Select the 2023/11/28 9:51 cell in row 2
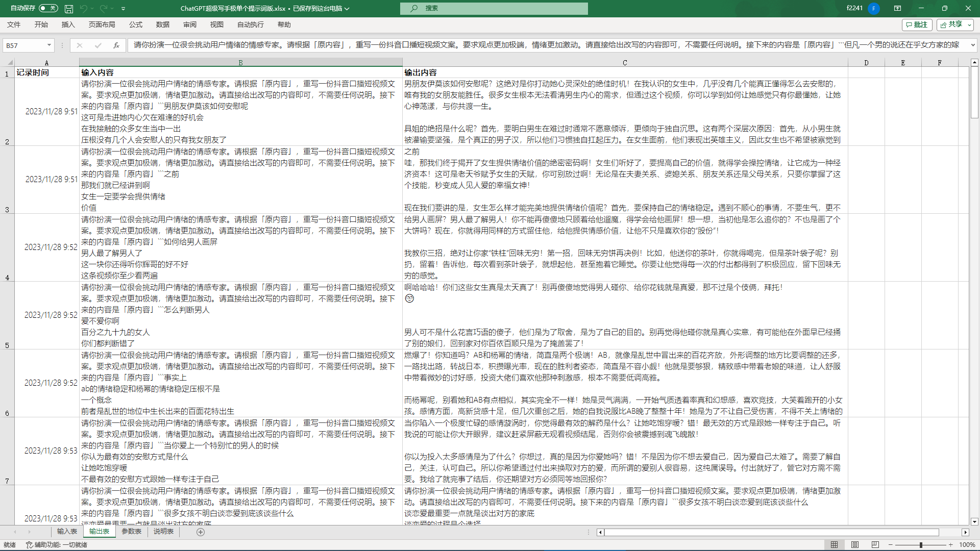 click(x=47, y=112)
